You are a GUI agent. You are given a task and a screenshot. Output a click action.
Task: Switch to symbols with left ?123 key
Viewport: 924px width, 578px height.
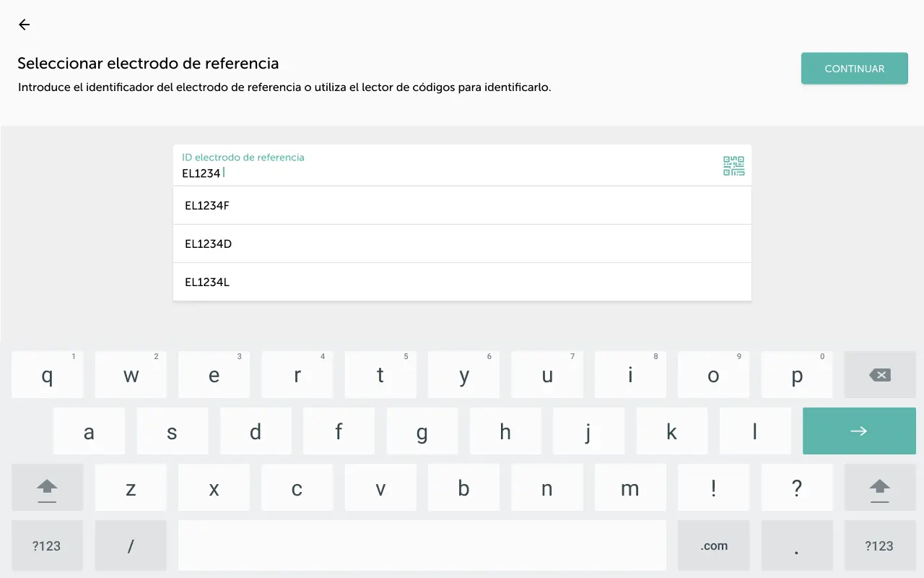(x=47, y=545)
